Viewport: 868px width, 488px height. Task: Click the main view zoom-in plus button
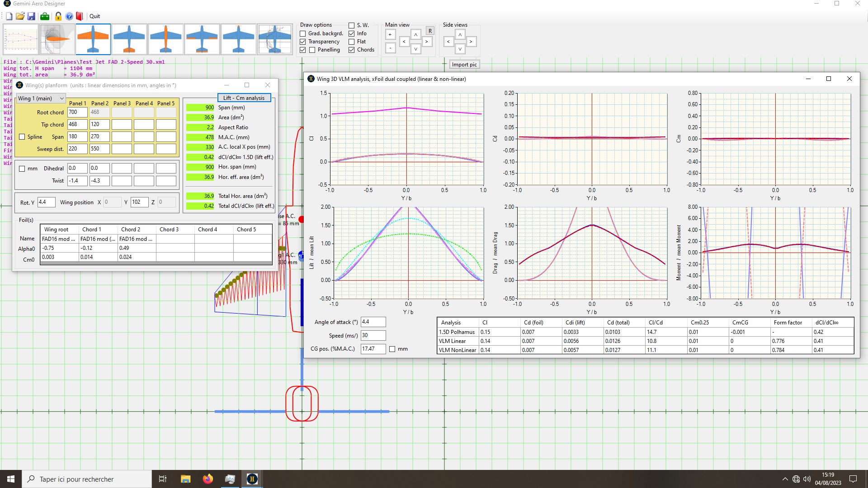click(390, 34)
